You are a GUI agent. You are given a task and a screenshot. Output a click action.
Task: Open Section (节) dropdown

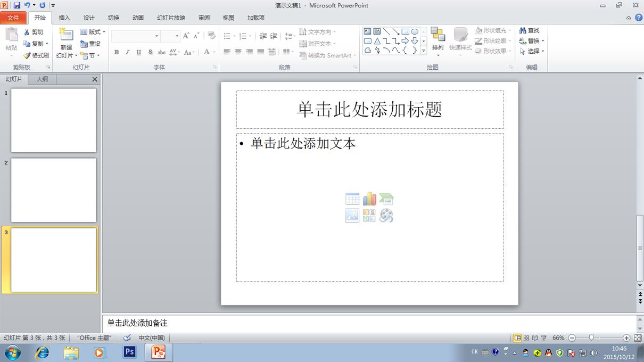point(90,55)
